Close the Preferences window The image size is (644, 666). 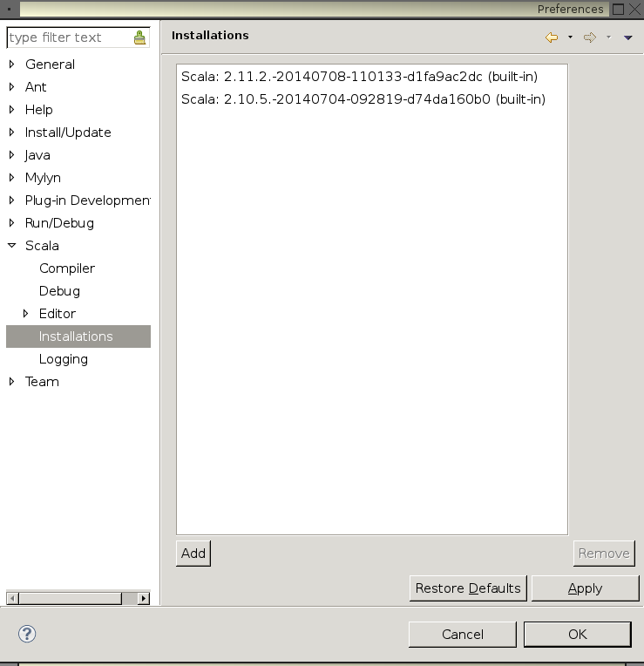coord(634,9)
